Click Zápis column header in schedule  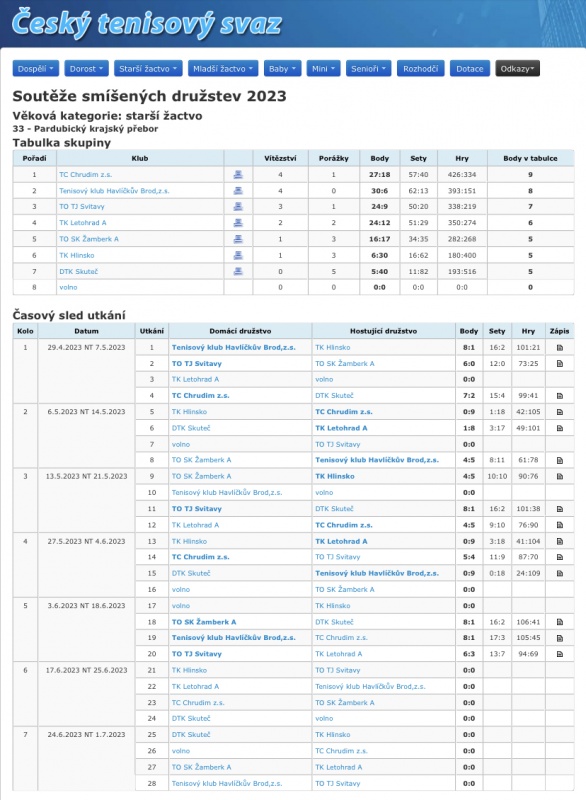click(x=559, y=331)
